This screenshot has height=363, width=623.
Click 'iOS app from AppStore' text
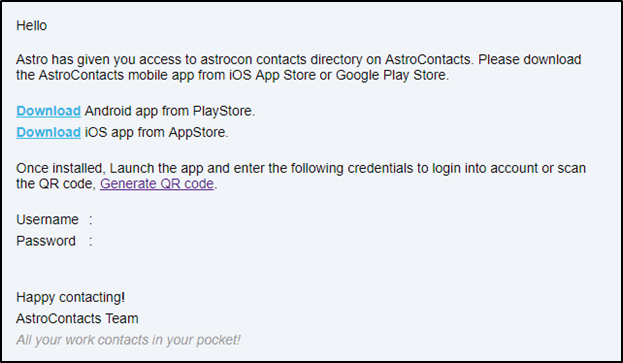157,132
